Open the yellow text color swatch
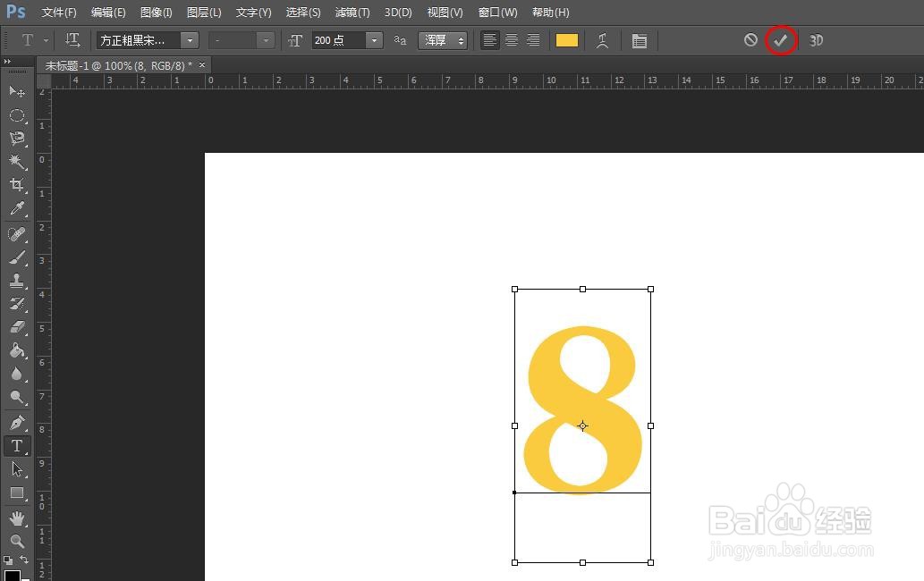 [567, 40]
